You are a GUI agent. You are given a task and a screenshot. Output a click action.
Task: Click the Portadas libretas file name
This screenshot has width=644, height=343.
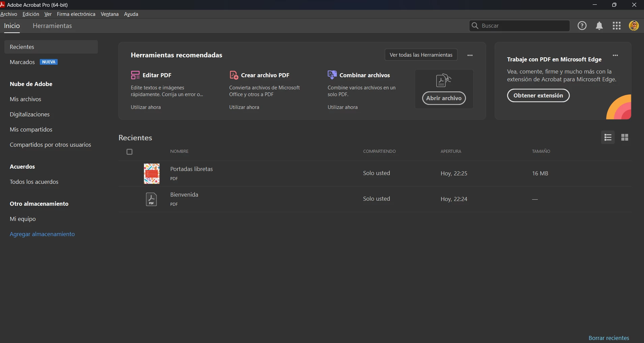192,169
